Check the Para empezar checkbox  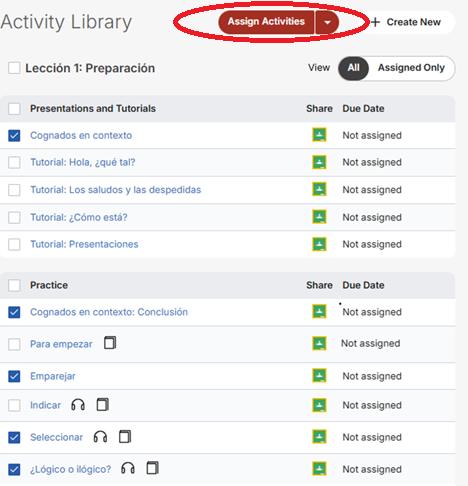coord(14,344)
